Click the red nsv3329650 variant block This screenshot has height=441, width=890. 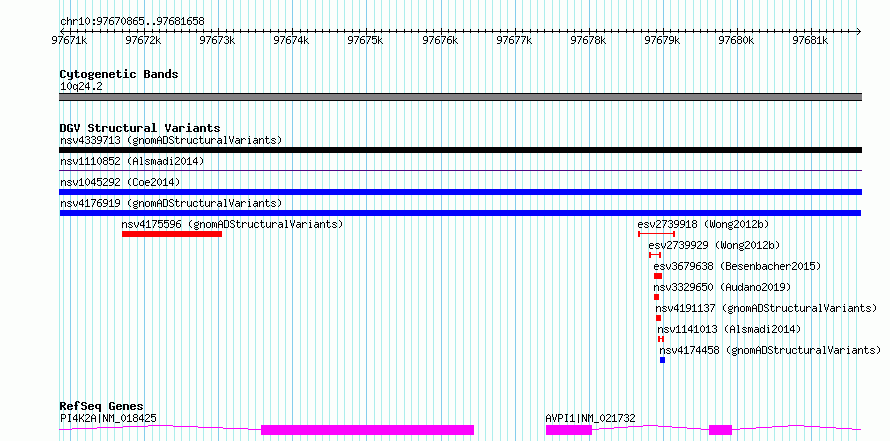click(x=657, y=297)
